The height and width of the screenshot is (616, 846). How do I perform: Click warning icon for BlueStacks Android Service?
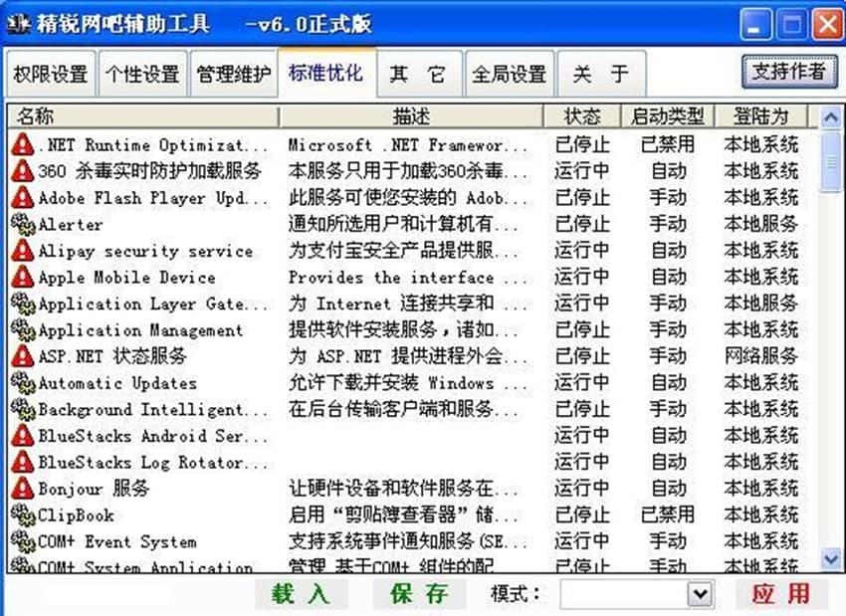pyautogui.click(x=23, y=435)
